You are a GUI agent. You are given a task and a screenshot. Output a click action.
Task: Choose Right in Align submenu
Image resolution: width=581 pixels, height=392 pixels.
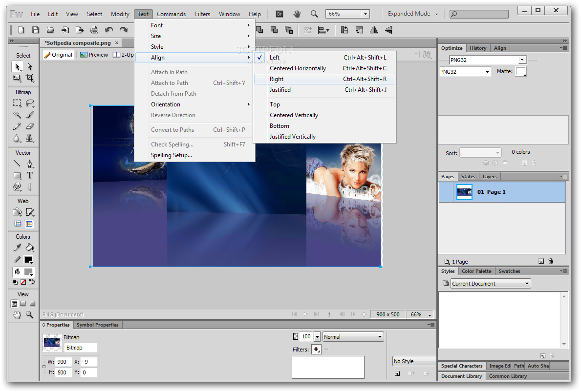[324, 79]
